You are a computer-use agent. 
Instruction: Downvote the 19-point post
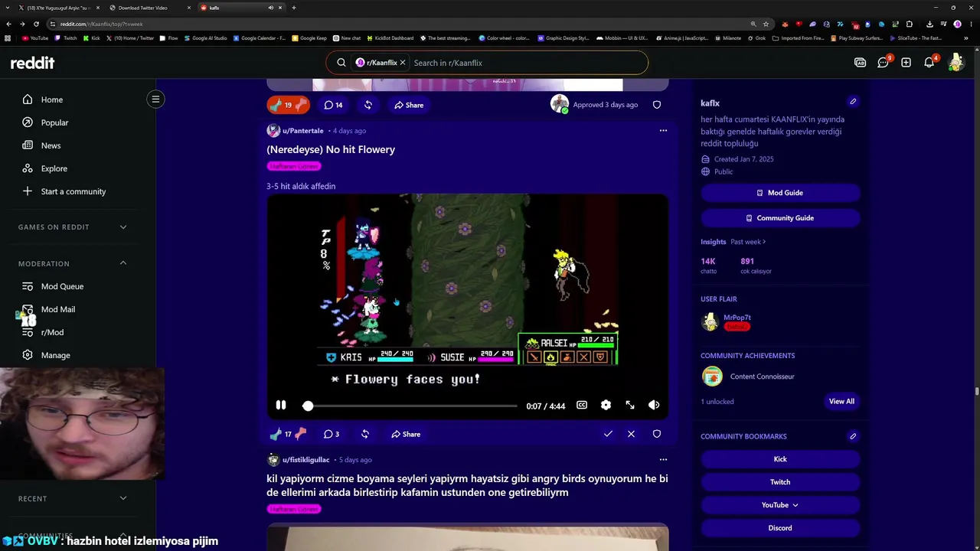tap(301, 105)
